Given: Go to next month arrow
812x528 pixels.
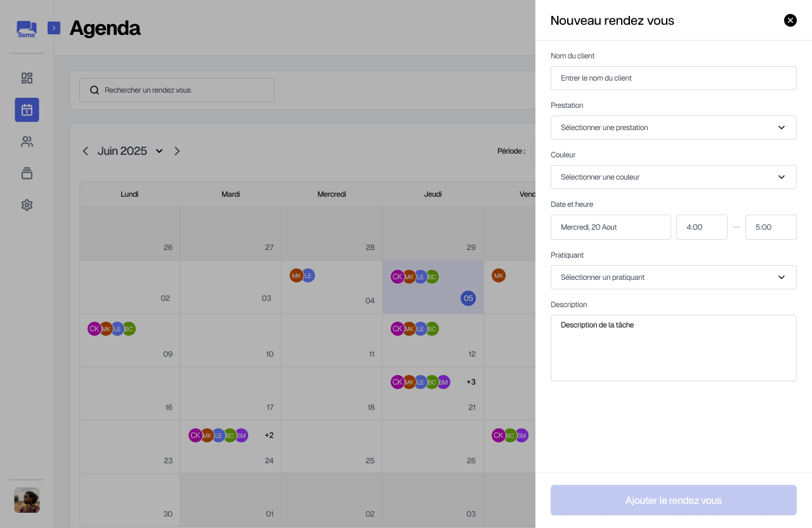Looking at the screenshot, I should 177,151.
